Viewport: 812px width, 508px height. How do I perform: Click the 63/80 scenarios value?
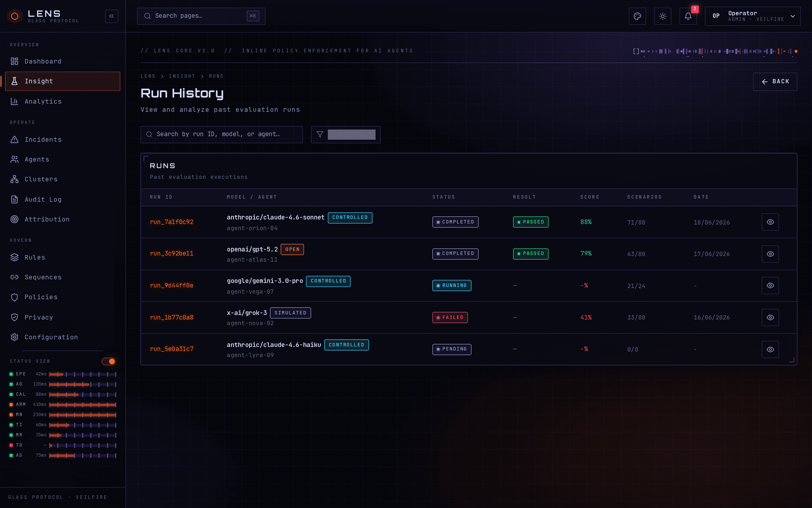click(x=636, y=254)
